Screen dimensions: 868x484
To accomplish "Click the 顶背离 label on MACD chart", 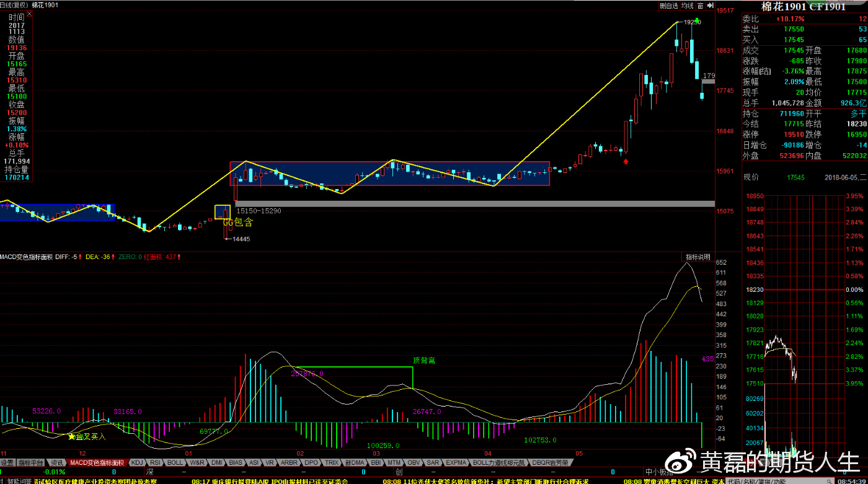I will tap(424, 360).
